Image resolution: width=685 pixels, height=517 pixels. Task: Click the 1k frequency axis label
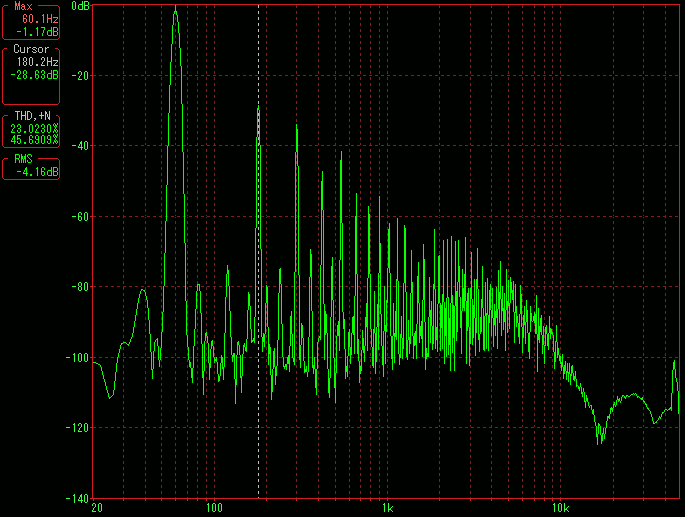(x=387, y=508)
